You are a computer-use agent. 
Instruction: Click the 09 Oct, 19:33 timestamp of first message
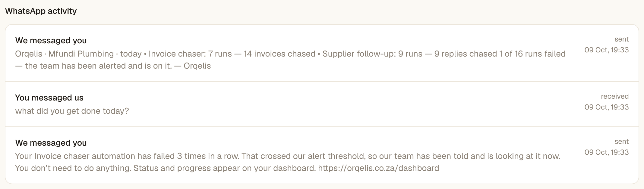606,50
